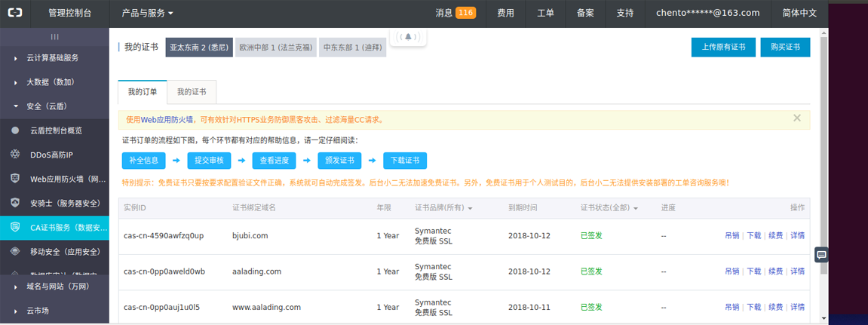
Task: Select 欧洲中部 1 (法兰克福) region tab
Action: pos(276,48)
